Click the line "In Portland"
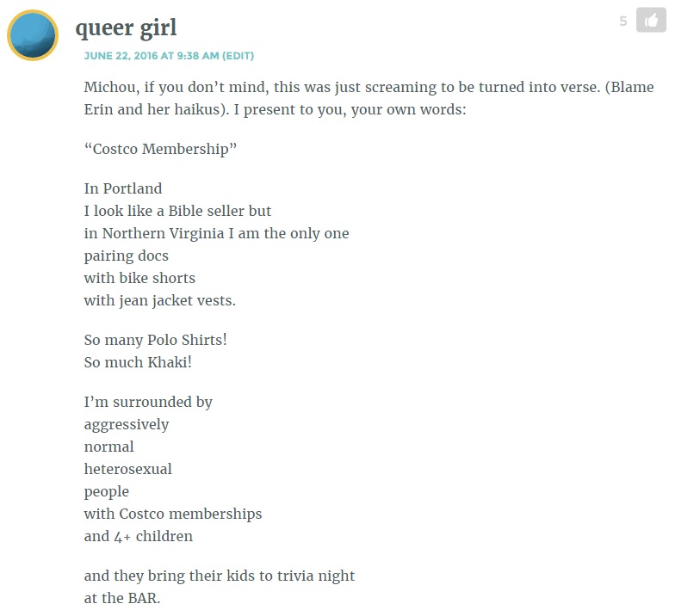Viewport: 700px width, 610px height. (x=123, y=188)
